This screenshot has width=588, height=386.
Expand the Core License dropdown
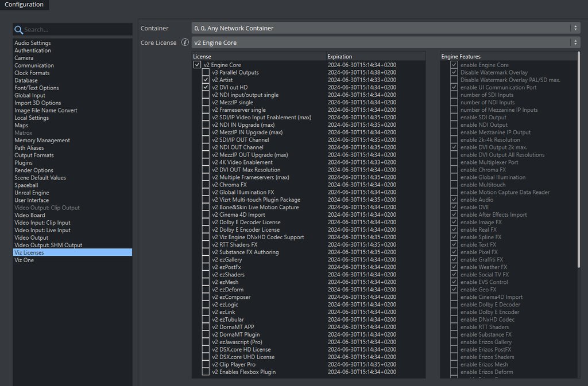tap(385, 42)
